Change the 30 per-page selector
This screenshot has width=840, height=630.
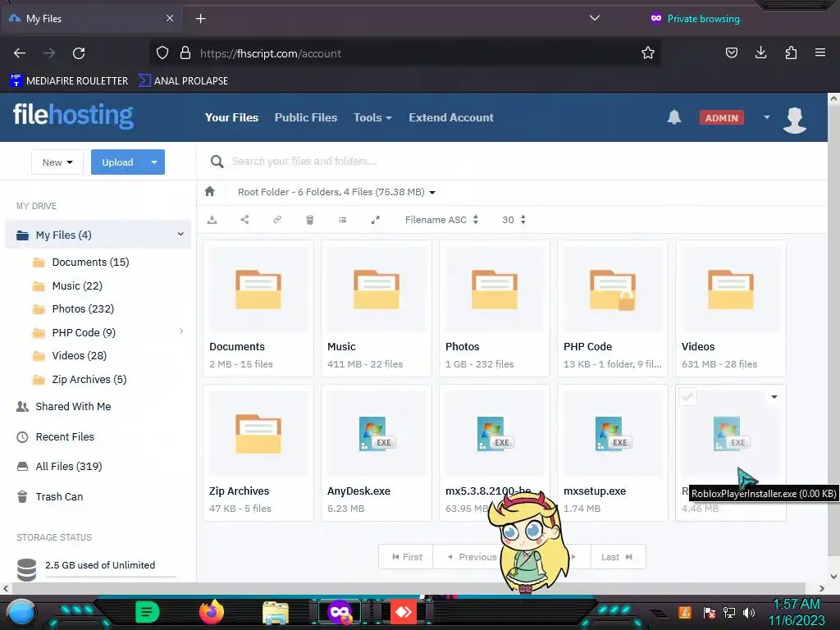click(514, 220)
